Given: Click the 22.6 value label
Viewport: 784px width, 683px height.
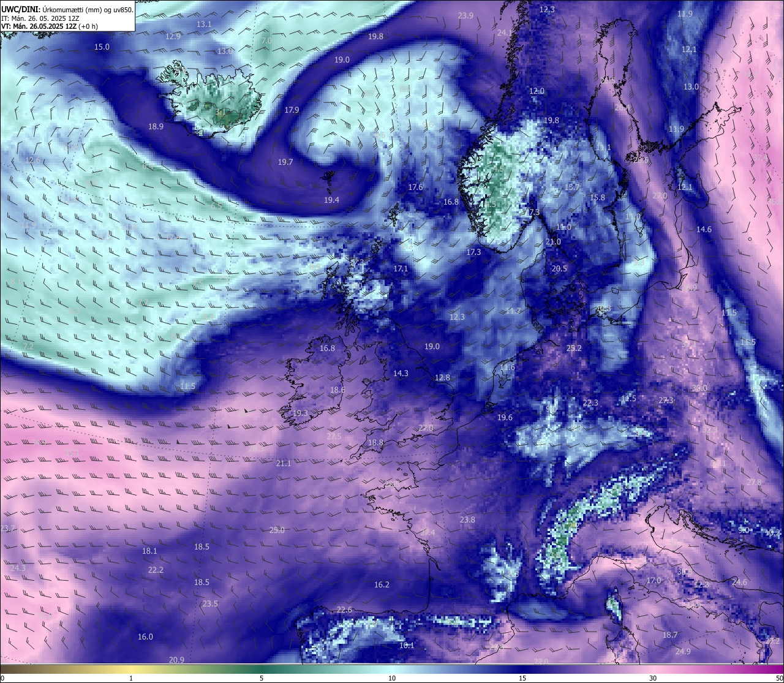Looking at the screenshot, I should [x=344, y=610].
